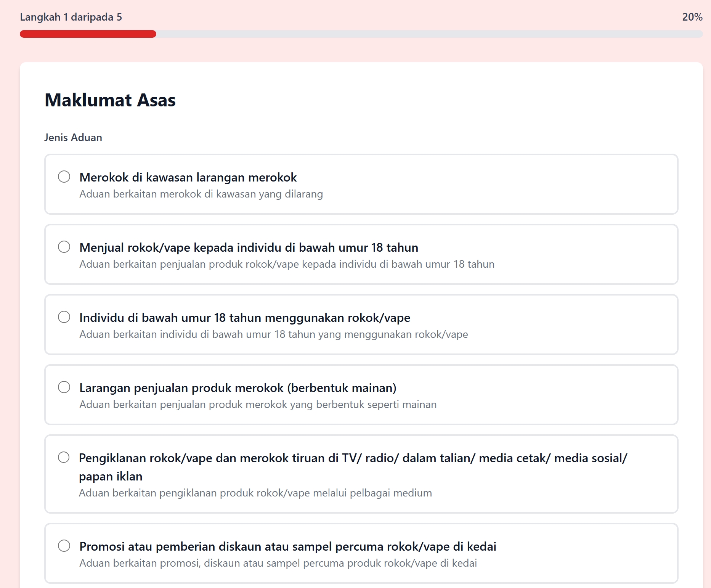
Task: Pick the 'Larangan penjualan produk merokok' radio
Action: click(64, 387)
